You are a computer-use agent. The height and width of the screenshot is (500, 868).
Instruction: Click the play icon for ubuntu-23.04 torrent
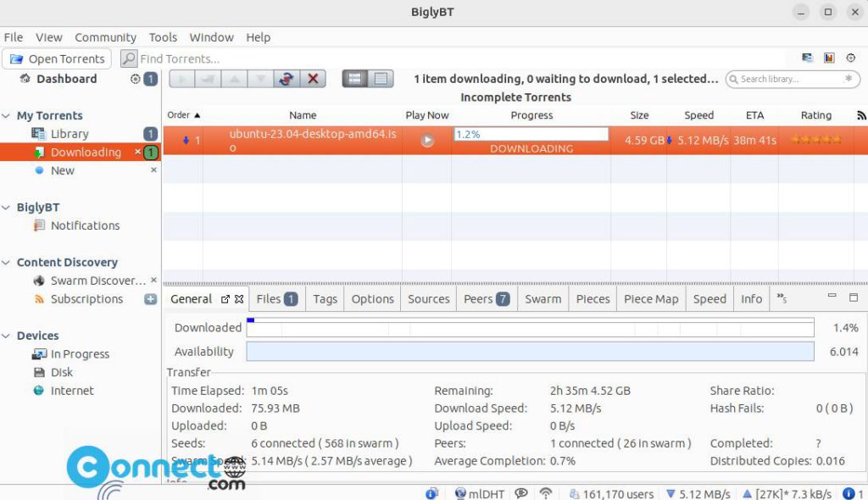427,141
